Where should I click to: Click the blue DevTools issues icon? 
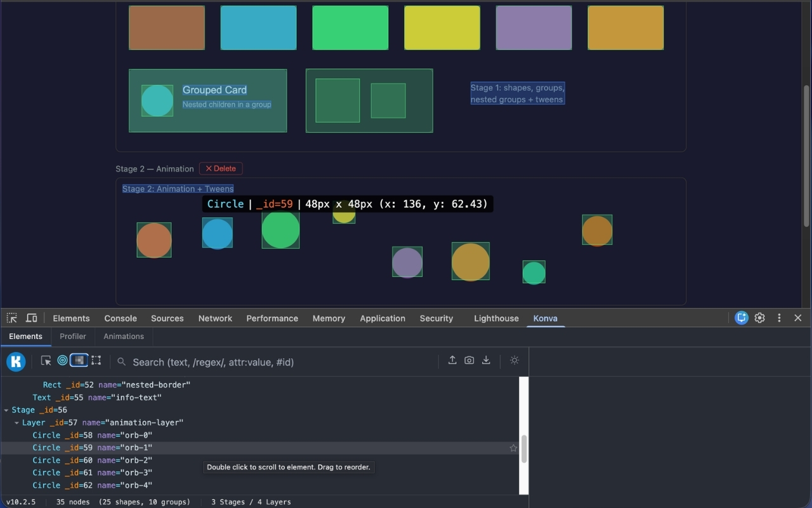[741, 318]
